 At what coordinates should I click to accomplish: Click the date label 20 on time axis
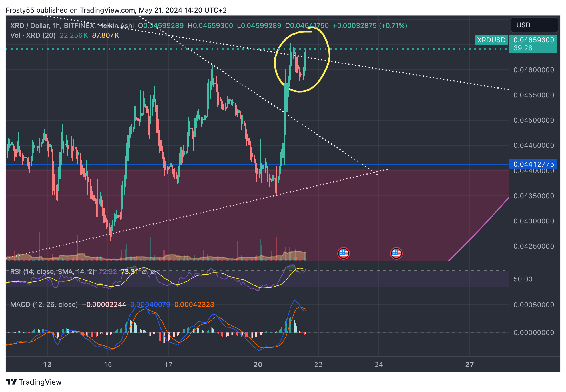[258, 365]
